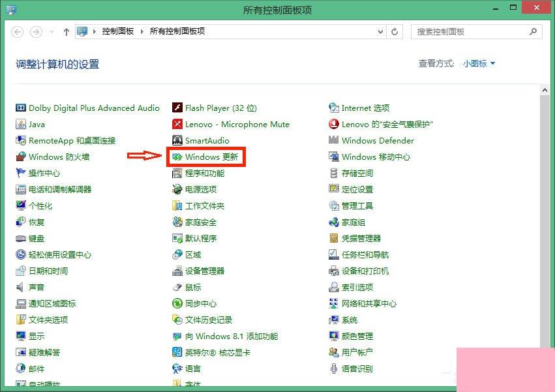
Task: Expand the chevron before 控制面板 in address bar
Action: 95,31
